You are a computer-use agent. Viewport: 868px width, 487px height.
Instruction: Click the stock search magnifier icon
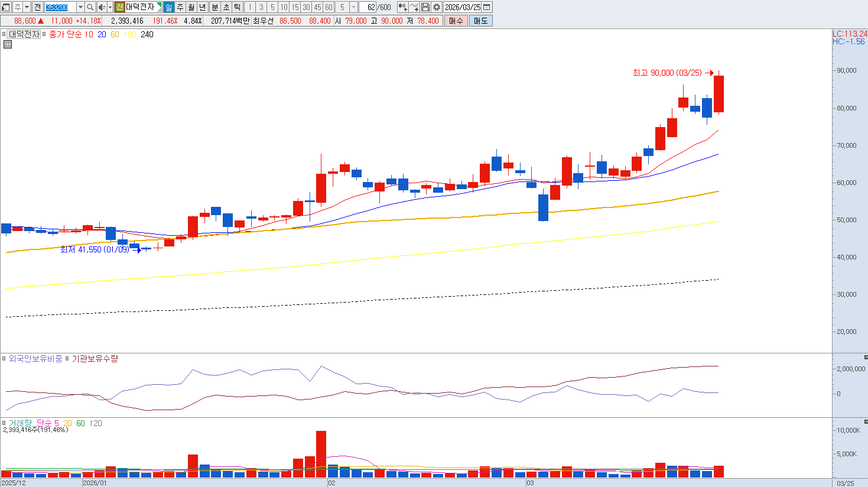pyautogui.click(x=90, y=7)
